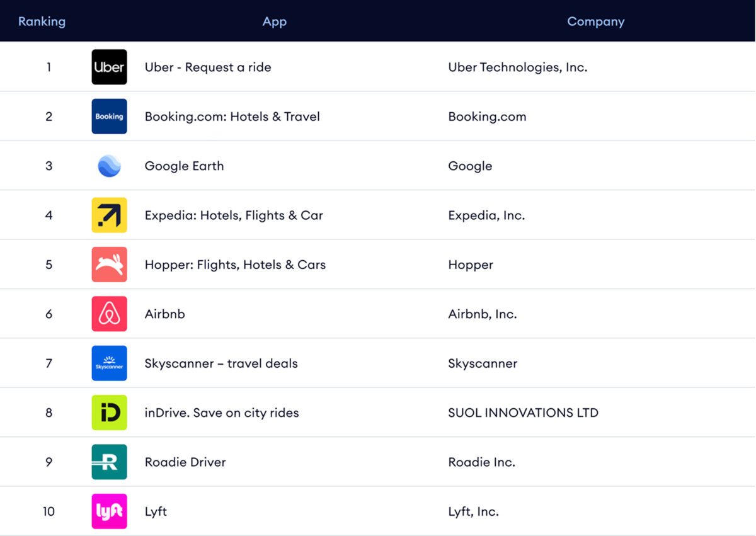The height and width of the screenshot is (536, 756).
Task: Click the green inDrive app icon
Action: click(x=109, y=413)
